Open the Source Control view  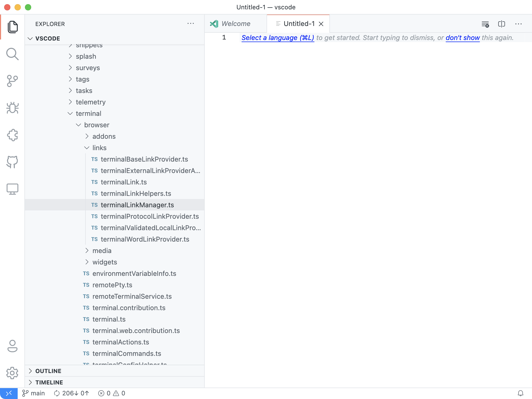click(12, 81)
